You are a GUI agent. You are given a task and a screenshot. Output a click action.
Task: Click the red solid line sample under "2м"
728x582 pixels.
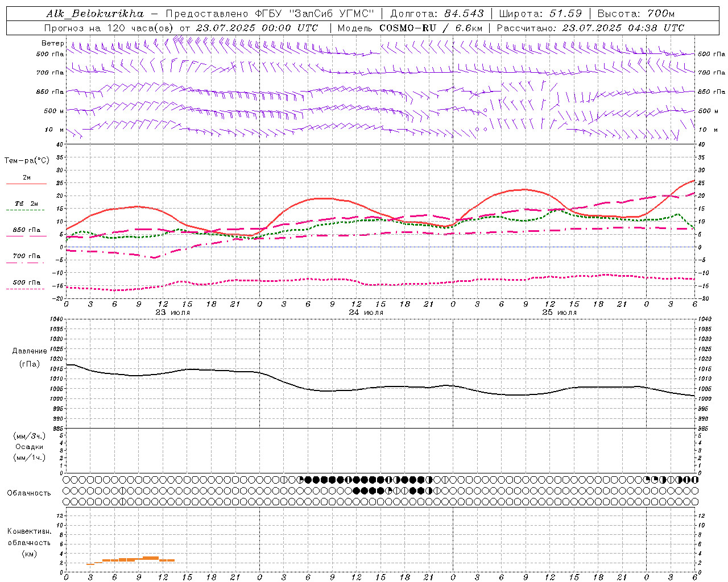pos(26,184)
